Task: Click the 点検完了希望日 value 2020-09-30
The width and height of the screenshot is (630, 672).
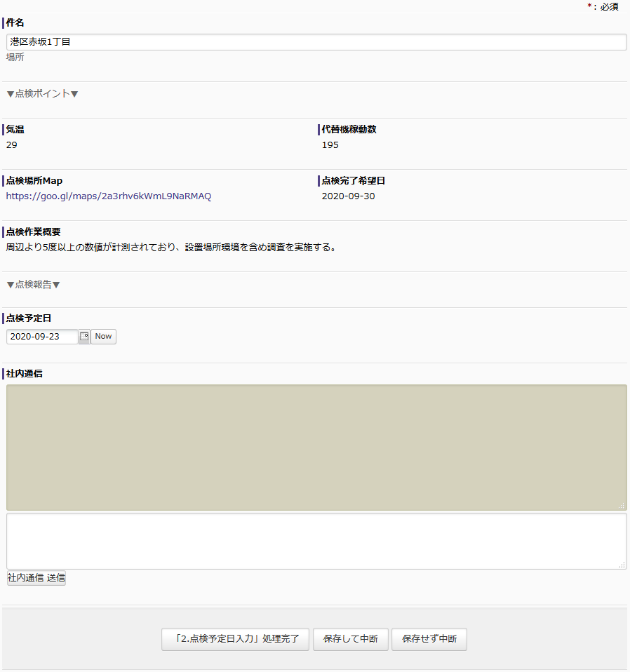Action: (x=348, y=196)
